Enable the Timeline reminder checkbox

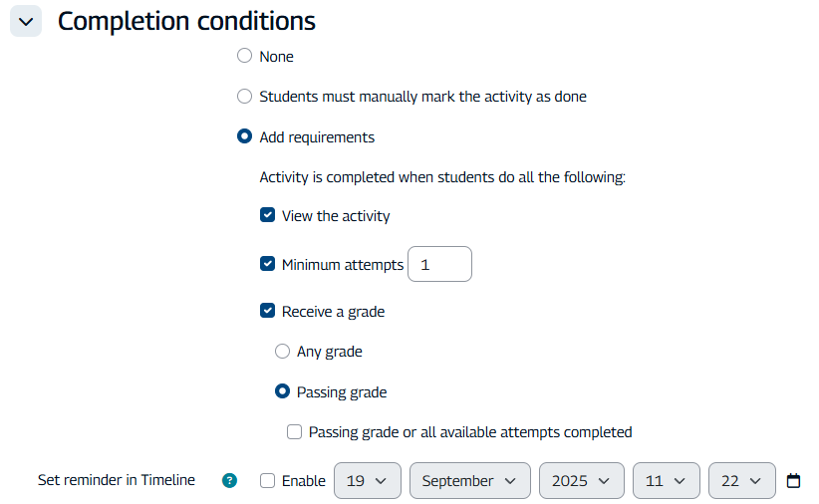[267, 481]
